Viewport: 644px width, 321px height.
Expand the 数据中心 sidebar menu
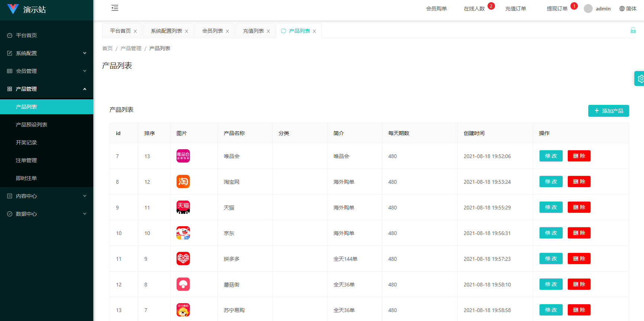pos(46,214)
